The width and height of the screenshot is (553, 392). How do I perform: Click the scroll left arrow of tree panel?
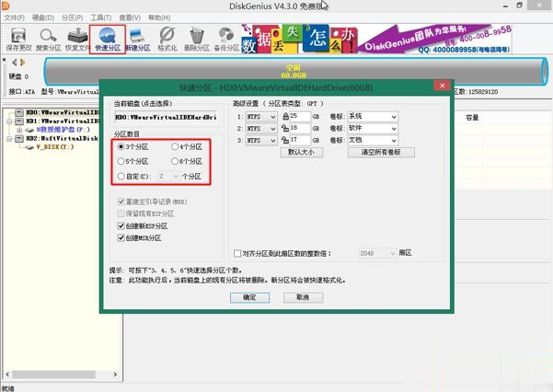(x=7, y=375)
